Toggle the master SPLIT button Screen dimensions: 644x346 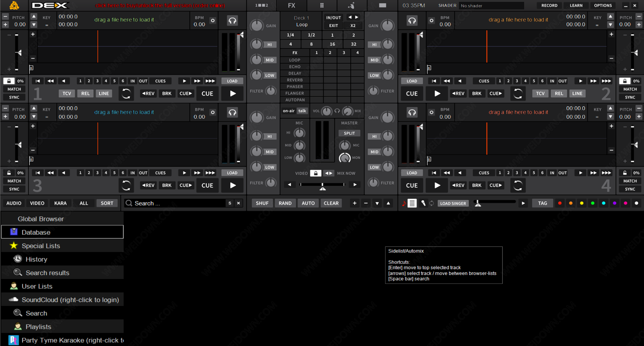(349, 133)
